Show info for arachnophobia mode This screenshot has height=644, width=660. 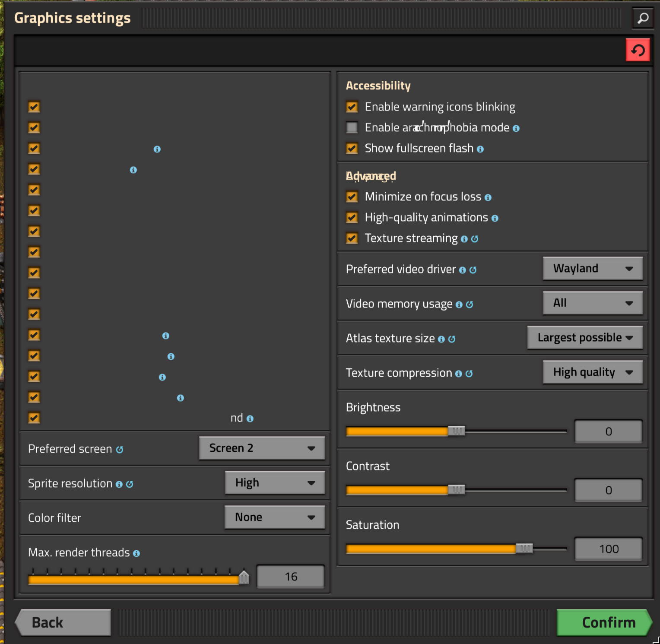[x=516, y=128]
